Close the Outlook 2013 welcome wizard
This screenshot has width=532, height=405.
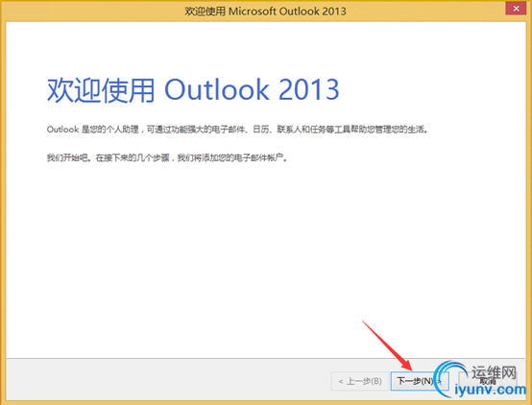coord(516,8)
